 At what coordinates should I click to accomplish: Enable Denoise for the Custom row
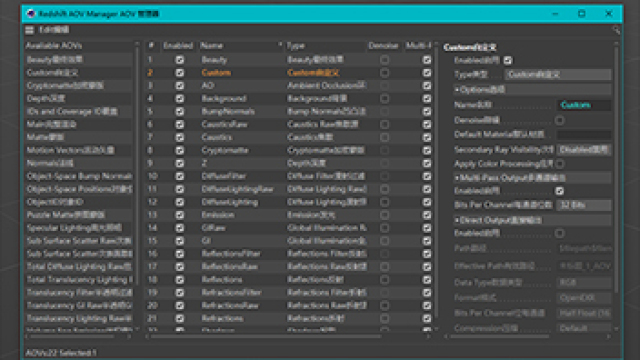coord(384,73)
